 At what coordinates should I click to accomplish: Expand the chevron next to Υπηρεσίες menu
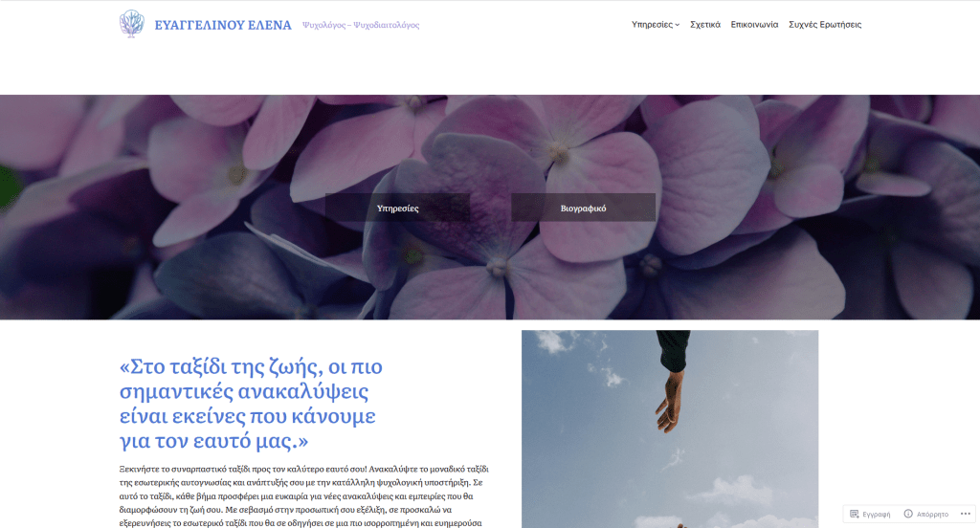point(677,25)
